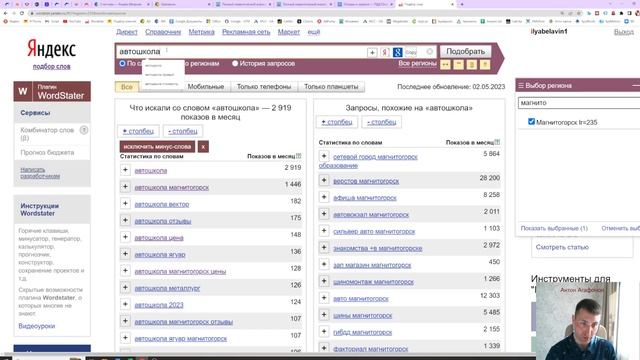
Task: Open «Директ» in the top menu
Action: click(127, 32)
